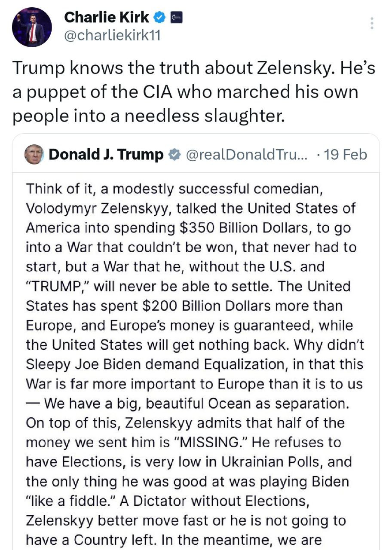Click the quoted word "TRUMP," in quote body

tap(57, 286)
